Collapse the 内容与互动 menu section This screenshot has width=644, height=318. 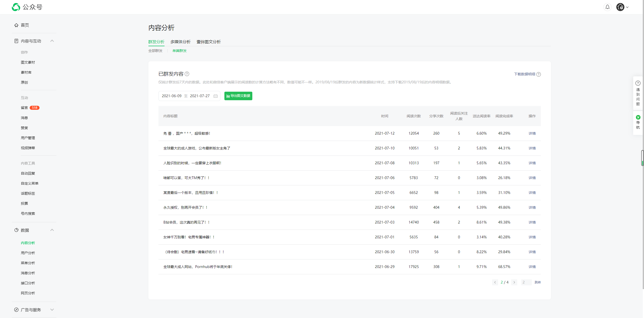pyautogui.click(x=52, y=41)
